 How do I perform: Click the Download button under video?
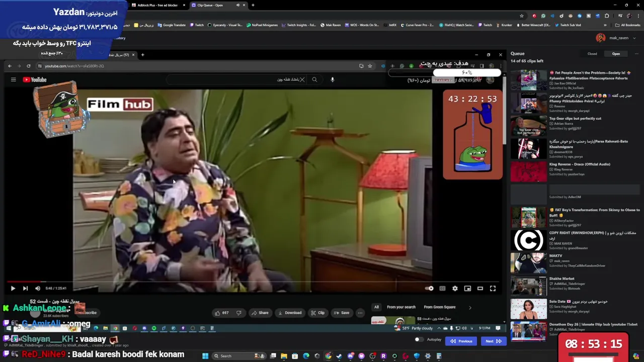coord(290,313)
